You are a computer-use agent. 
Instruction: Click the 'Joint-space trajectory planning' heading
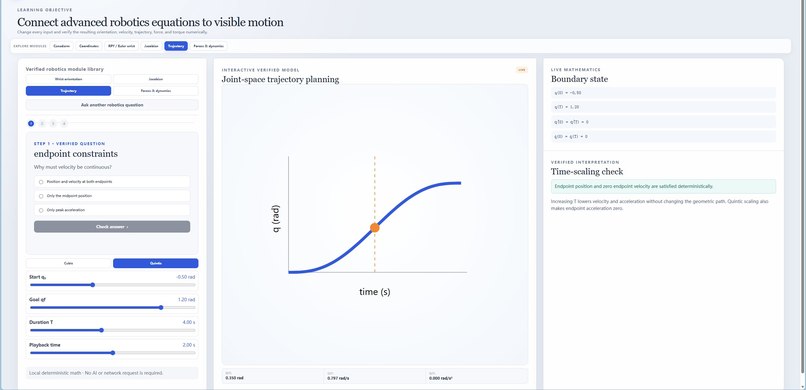pyautogui.click(x=280, y=79)
